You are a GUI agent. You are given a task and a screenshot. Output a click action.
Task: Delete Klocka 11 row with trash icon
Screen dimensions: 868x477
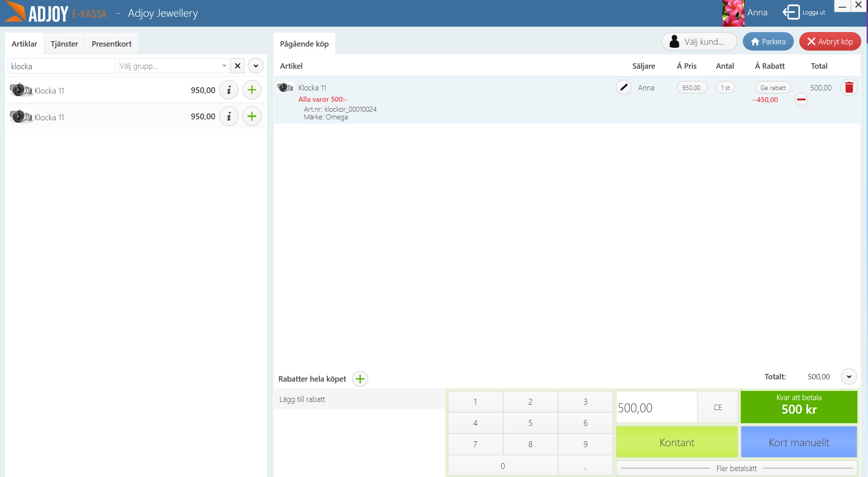coord(849,87)
